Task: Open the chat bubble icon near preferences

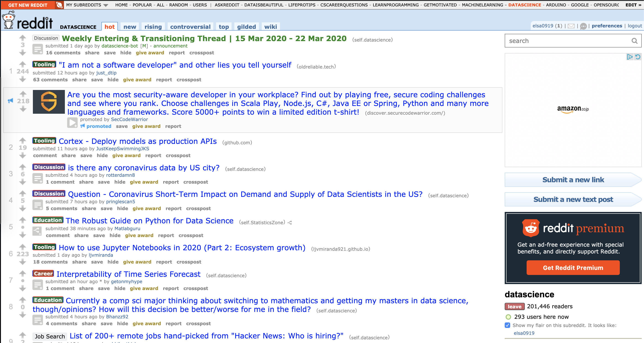Action: click(x=583, y=26)
